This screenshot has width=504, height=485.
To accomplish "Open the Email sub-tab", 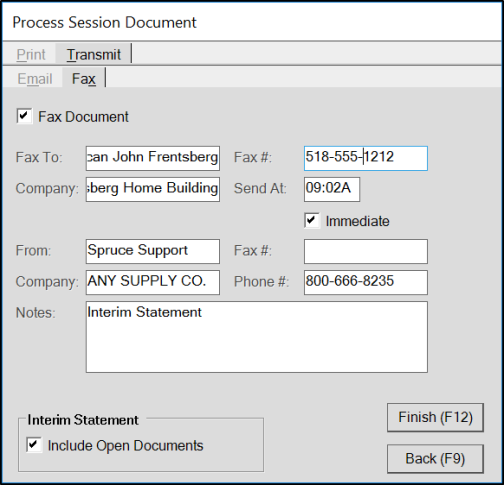I will [x=35, y=79].
